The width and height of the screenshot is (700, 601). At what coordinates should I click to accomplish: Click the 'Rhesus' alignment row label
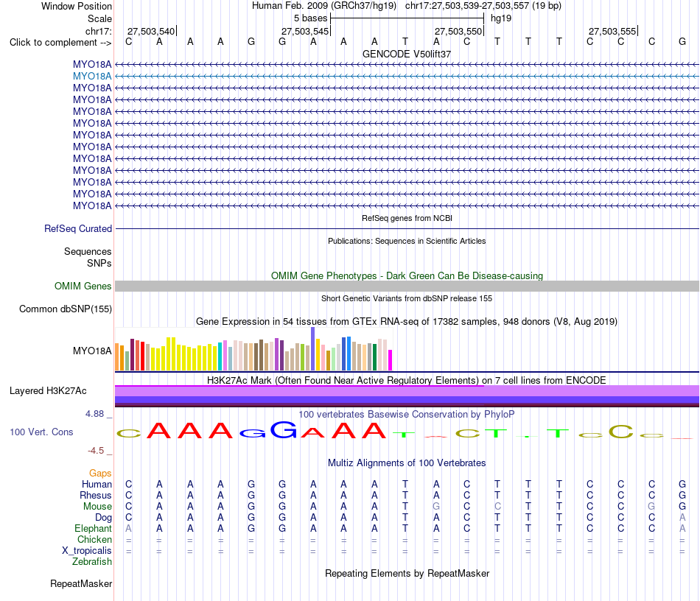[96, 495]
